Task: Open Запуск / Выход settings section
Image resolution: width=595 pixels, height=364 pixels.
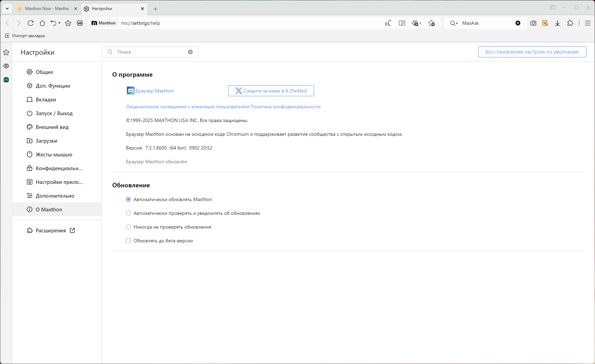Action: coord(57,113)
